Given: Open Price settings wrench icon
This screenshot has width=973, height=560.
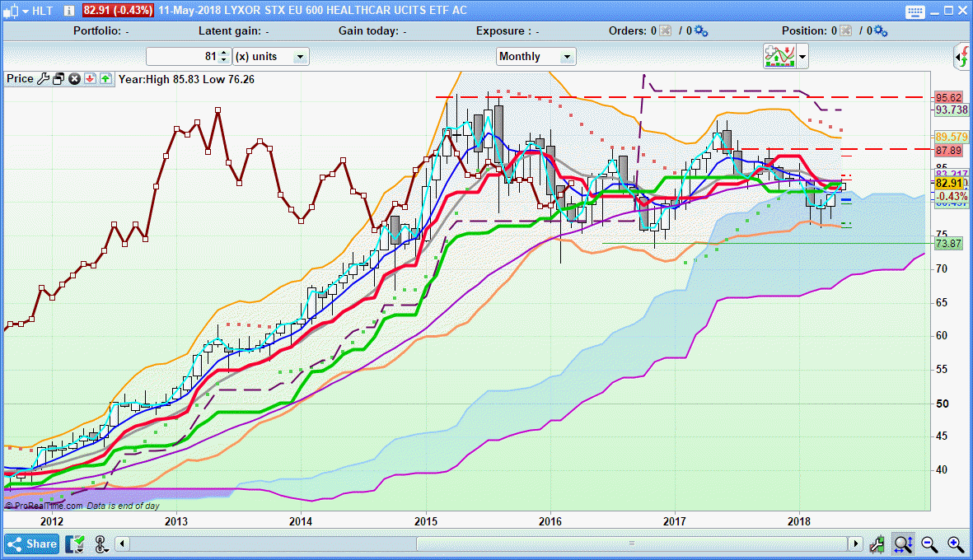Looking at the screenshot, I should click(43, 79).
